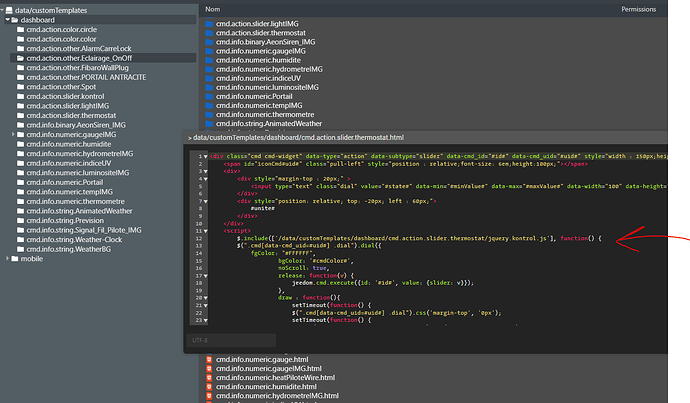Viewport: 690px width, 403px height.
Task: Click HTML file icon of cmd.info.numeric.heatPiloteWire.html
Action: pyautogui.click(x=209, y=377)
